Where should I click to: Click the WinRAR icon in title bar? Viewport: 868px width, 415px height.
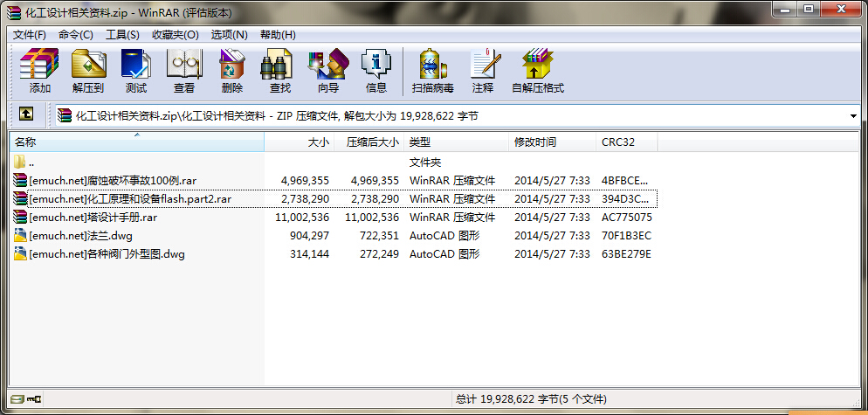coord(14,12)
